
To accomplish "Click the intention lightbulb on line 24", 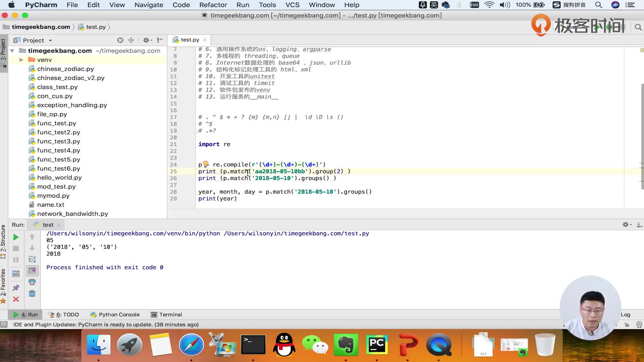I will [x=205, y=164].
